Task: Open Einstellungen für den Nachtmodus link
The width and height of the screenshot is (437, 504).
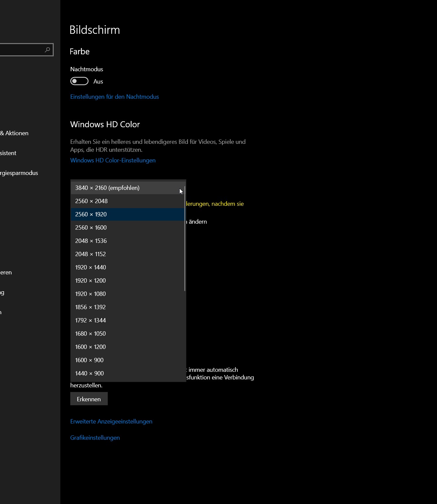Action: (x=114, y=97)
